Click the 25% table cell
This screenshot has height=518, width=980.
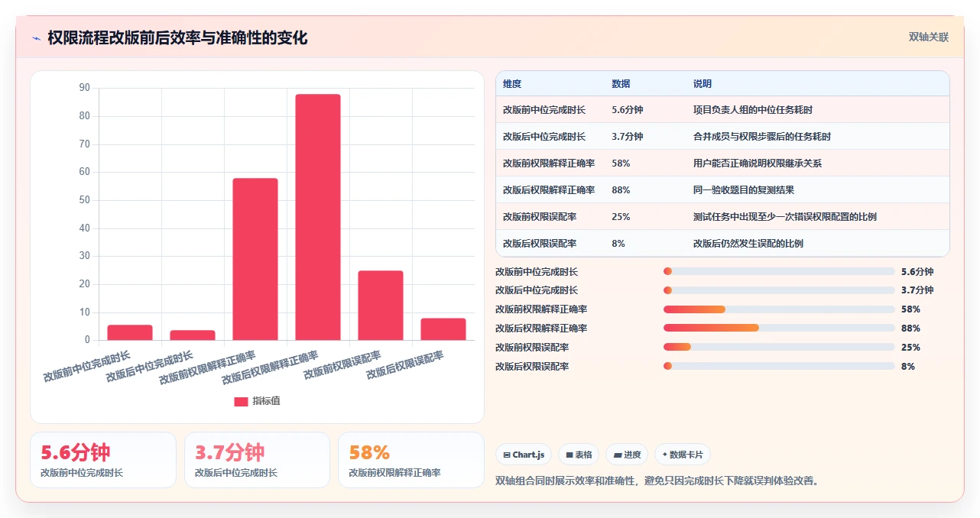pyautogui.click(x=621, y=217)
